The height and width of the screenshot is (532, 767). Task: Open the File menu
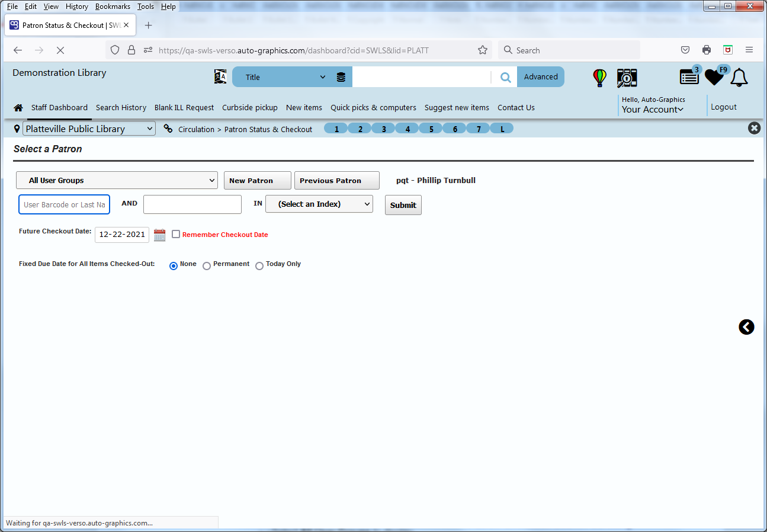tap(12, 7)
